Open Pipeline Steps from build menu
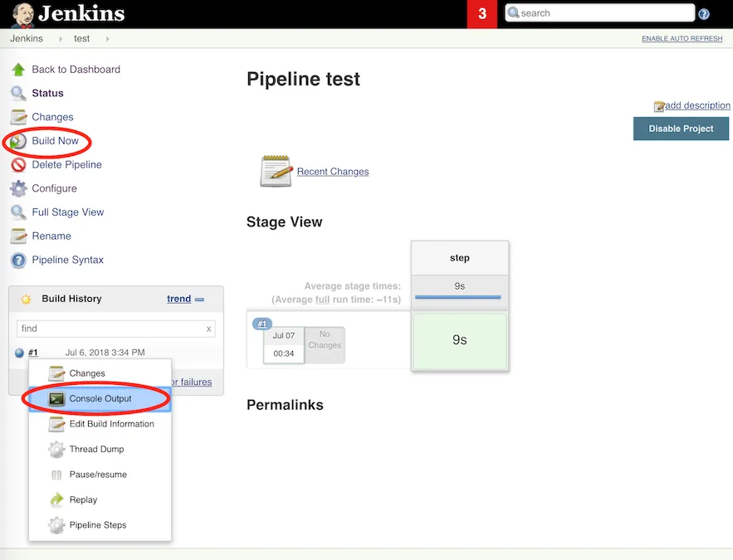This screenshot has width=733, height=560. pyautogui.click(x=100, y=525)
